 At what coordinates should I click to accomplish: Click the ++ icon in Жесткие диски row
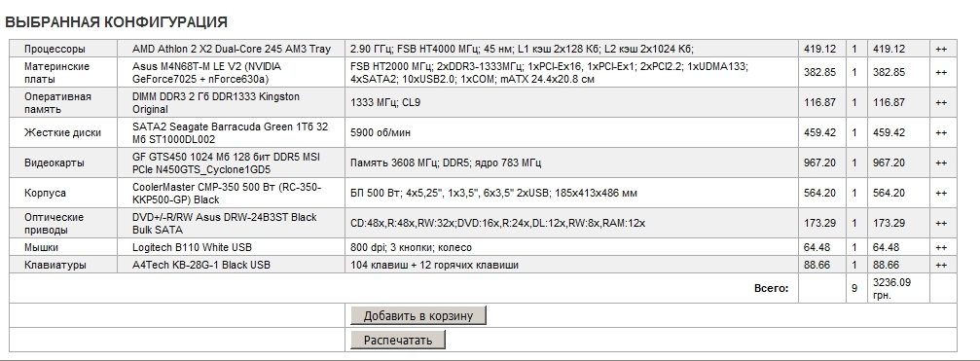[x=941, y=133]
